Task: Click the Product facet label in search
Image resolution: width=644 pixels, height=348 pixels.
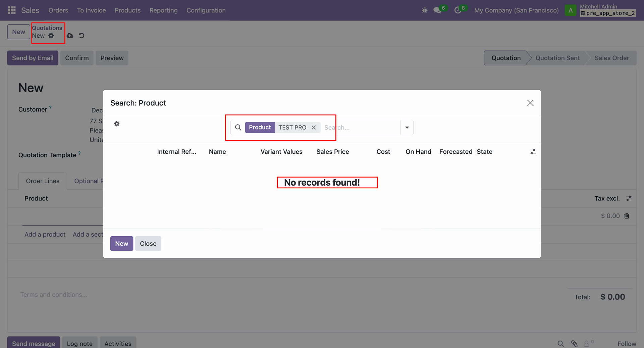Action: 260,128
